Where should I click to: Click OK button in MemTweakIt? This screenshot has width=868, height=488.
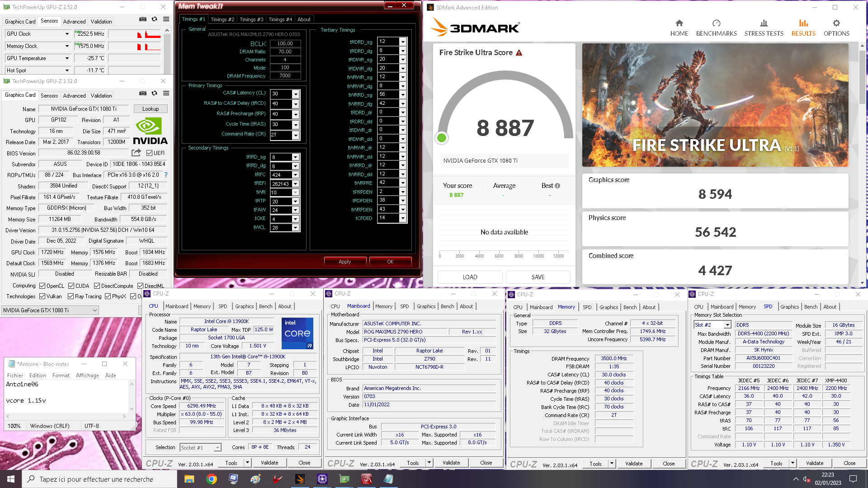pyautogui.click(x=390, y=262)
